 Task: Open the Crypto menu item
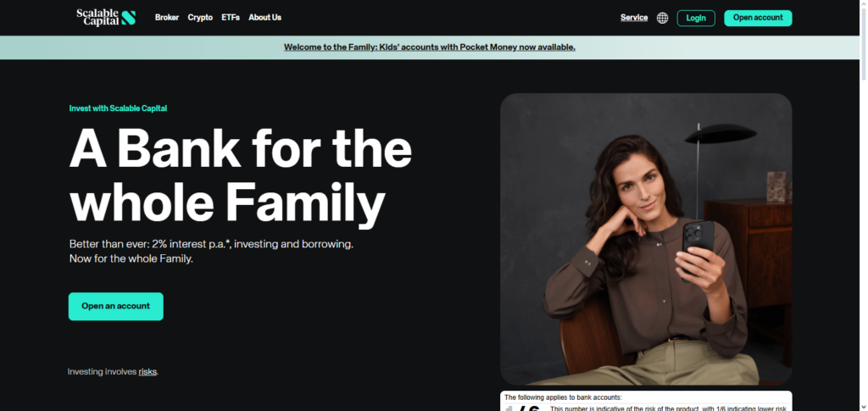pyautogui.click(x=200, y=17)
